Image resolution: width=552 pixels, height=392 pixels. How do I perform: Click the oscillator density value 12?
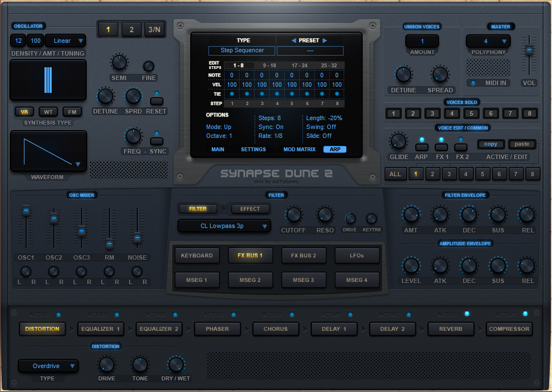click(x=18, y=41)
